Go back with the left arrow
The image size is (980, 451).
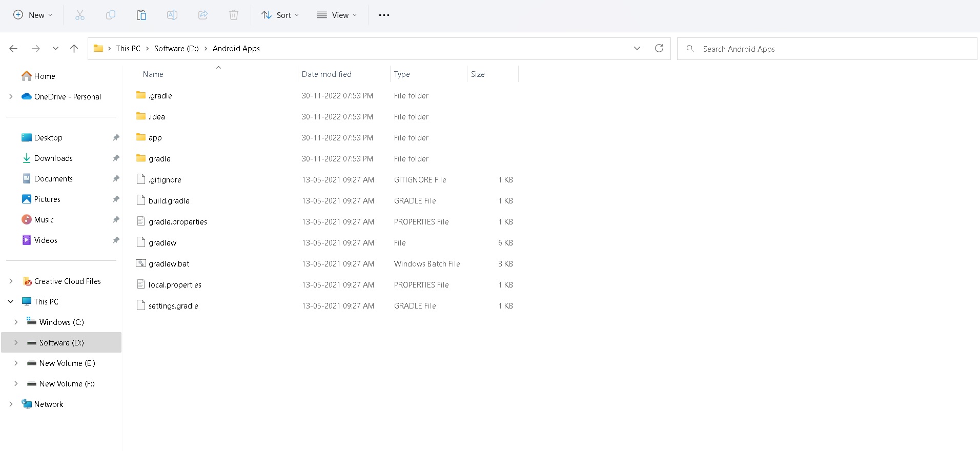click(x=13, y=49)
